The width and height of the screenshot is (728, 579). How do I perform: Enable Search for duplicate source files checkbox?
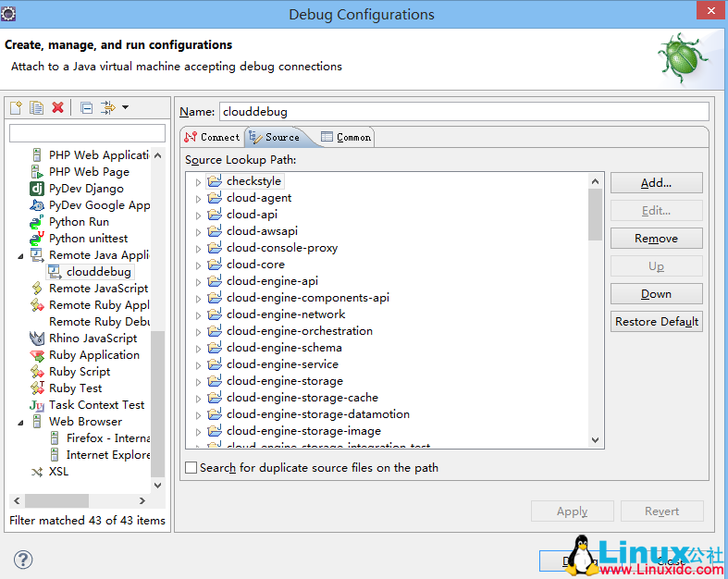coord(191,467)
